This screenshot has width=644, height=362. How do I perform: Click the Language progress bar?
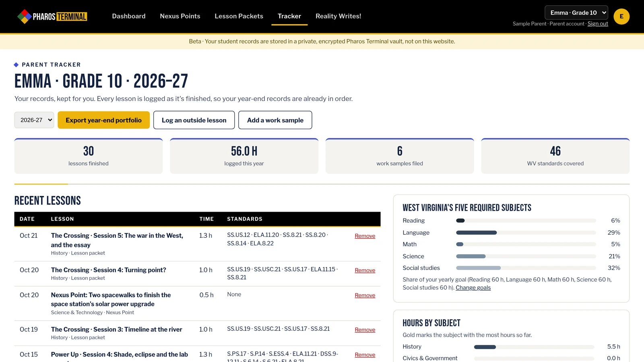[526, 232]
